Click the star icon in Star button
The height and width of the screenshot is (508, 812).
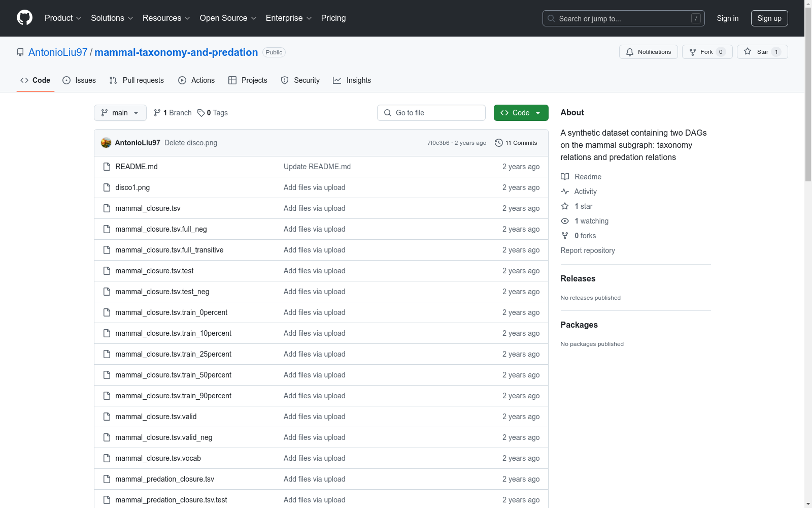(748, 51)
